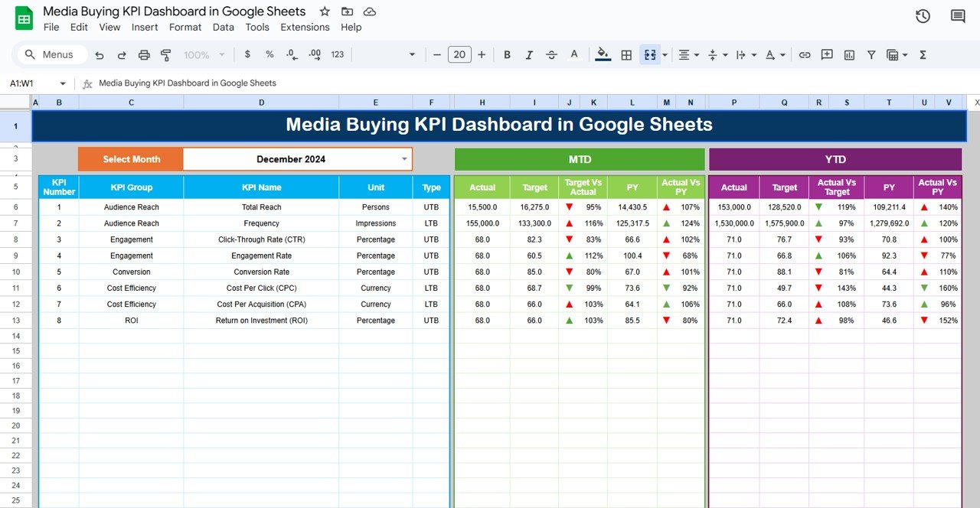980x508 pixels.
Task: Open the Select Month dropdown arrow
Action: [404, 159]
